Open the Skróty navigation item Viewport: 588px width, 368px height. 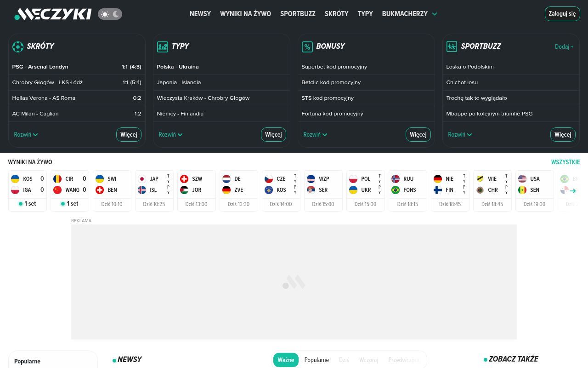(336, 14)
